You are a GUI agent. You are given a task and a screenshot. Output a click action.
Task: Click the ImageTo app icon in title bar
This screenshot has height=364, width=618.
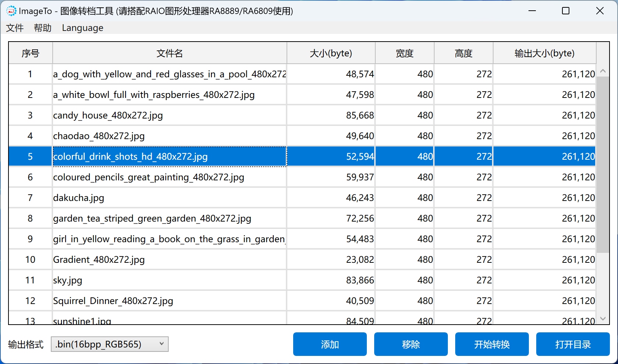click(x=11, y=11)
